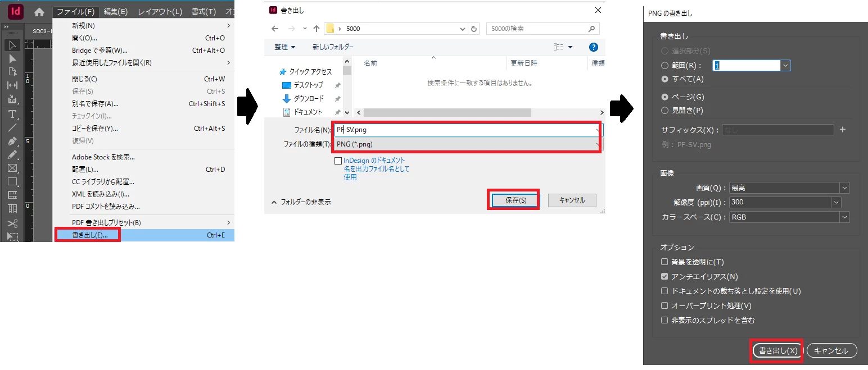The width and height of the screenshot is (868, 370).
Task: Click the InDesign Home icon
Action: pyautogui.click(x=39, y=12)
